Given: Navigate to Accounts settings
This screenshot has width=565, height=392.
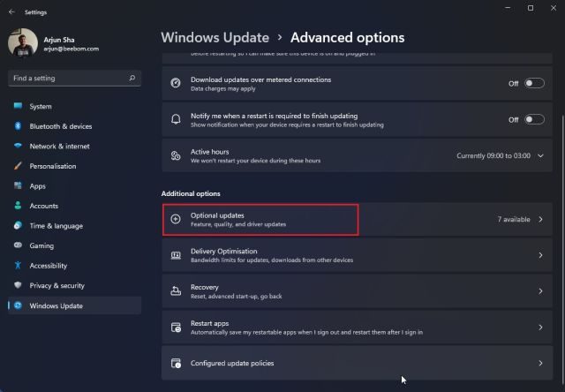Looking at the screenshot, I should (74, 206).
